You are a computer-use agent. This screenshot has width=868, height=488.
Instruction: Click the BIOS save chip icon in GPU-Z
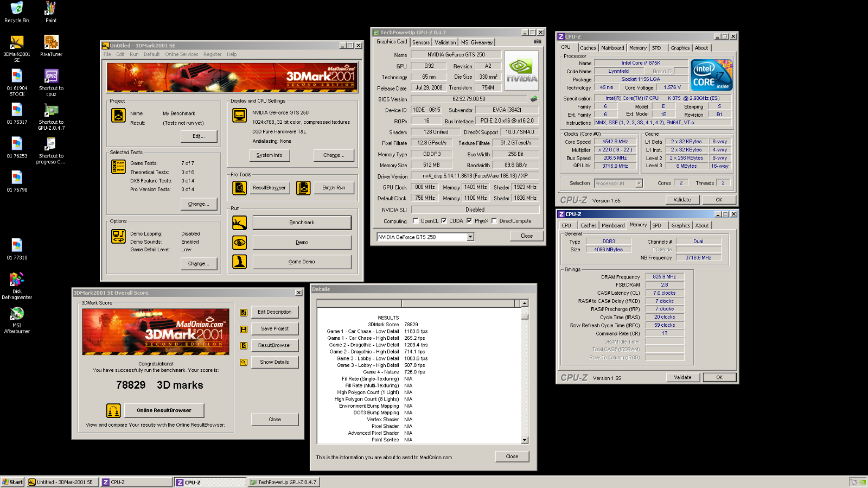point(534,99)
